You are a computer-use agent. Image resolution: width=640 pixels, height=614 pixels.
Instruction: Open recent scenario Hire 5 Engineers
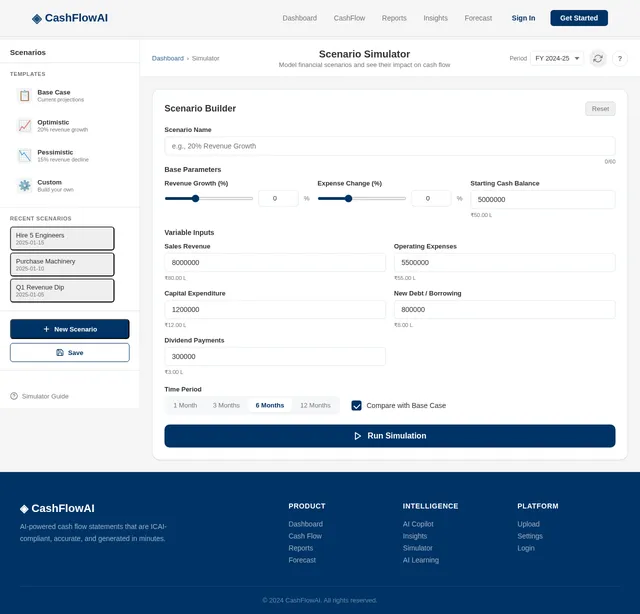62,238
